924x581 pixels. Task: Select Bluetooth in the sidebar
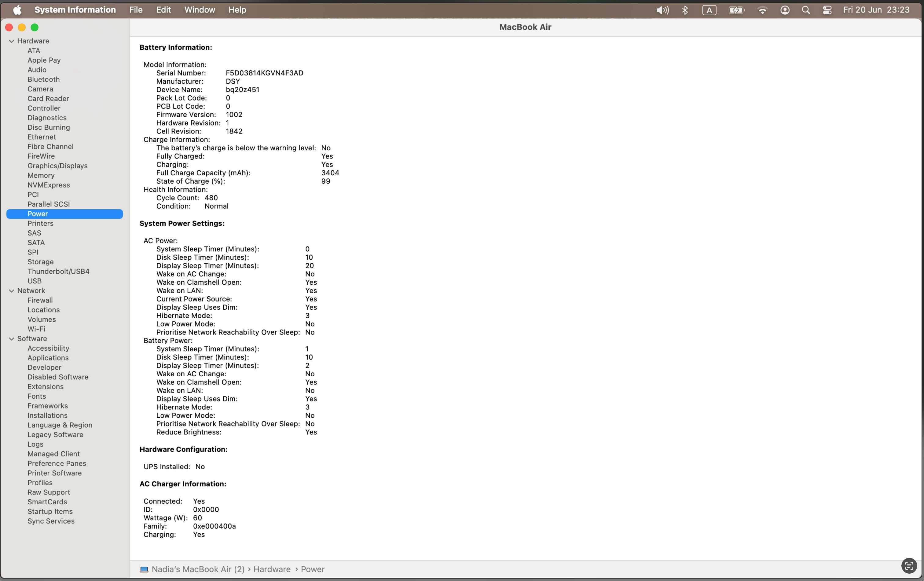click(44, 79)
